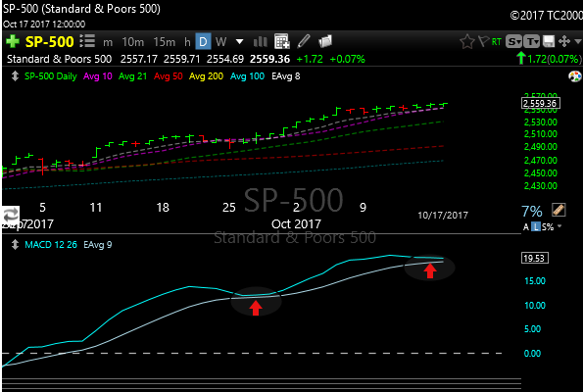The width and height of the screenshot is (583, 392).
Task: Click the 7% zoom percentage value
Action: pyautogui.click(x=532, y=212)
